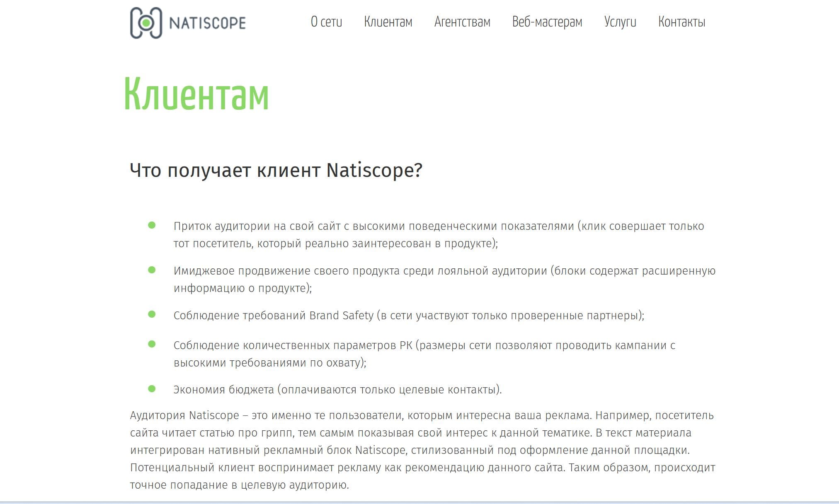Go to the «Агентствам» page
This screenshot has height=504, width=839.
[x=462, y=22]
